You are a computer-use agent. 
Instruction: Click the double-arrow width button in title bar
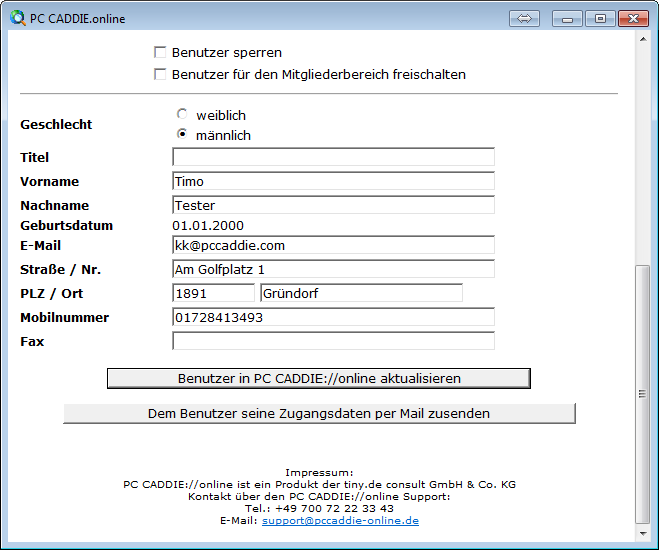click(x=524, y=18)
